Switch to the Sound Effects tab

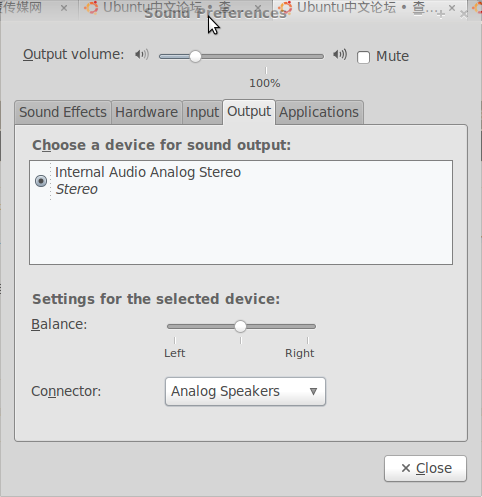63,112
